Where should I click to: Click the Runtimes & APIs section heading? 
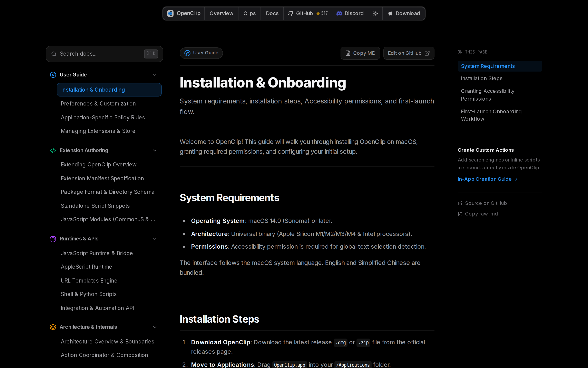click(x=79, y=239)
